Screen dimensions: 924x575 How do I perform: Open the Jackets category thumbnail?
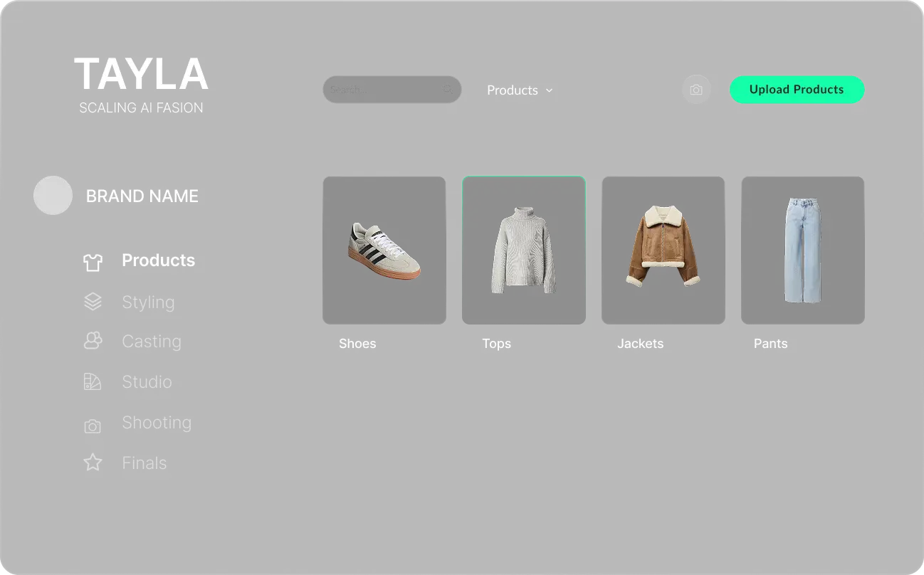(x=663, y=250)
